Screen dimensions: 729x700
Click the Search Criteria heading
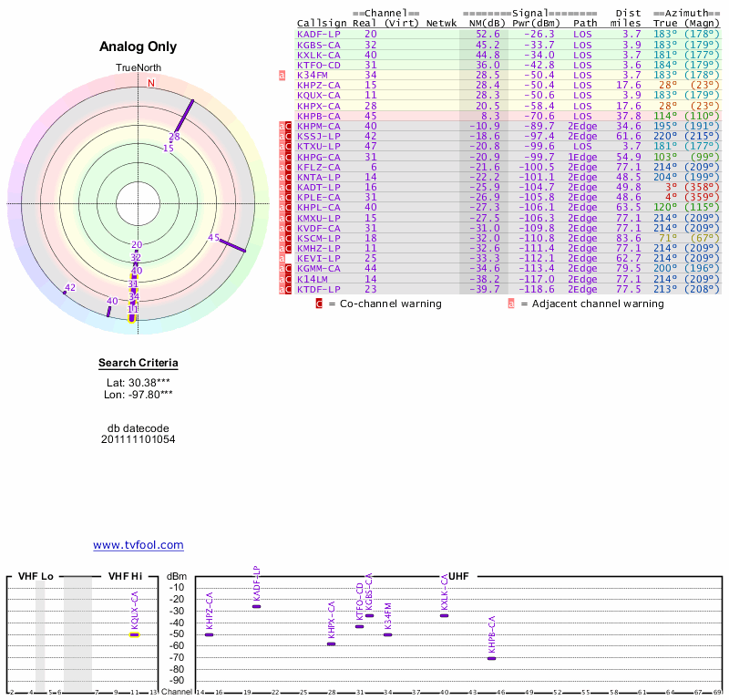click(x=138, y=364)
